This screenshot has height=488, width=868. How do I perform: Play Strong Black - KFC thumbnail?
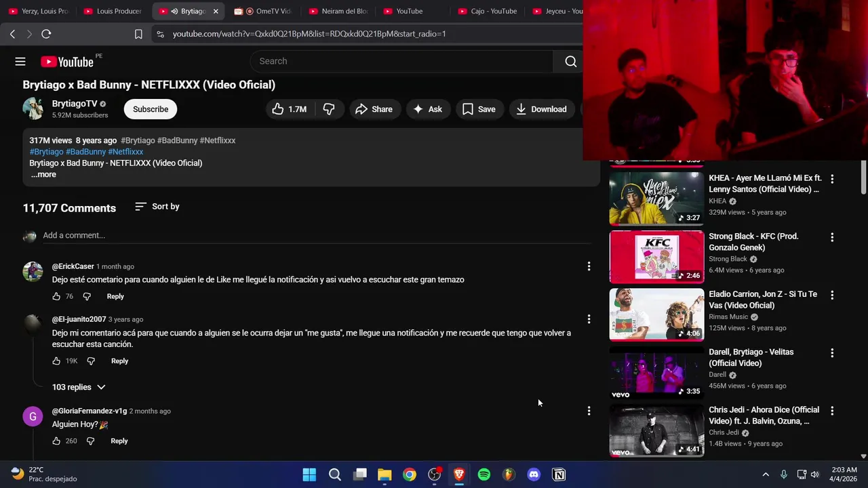(656, 256)
